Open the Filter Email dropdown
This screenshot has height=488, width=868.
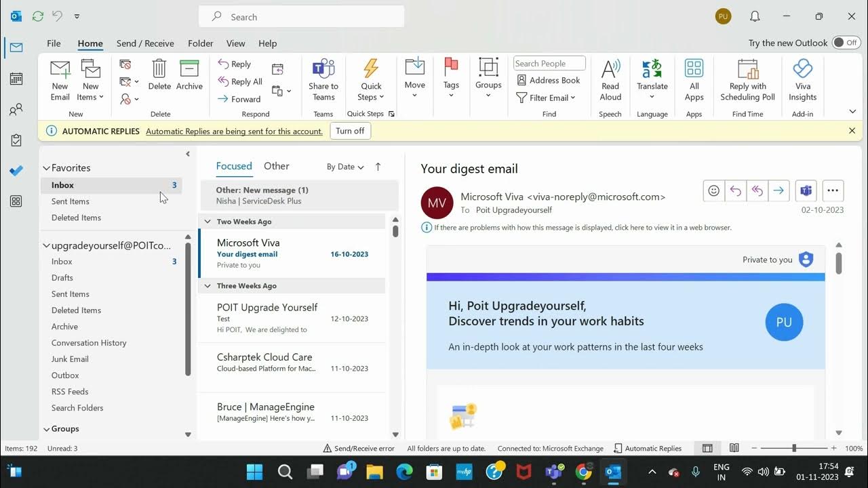[x=546, y=98]
